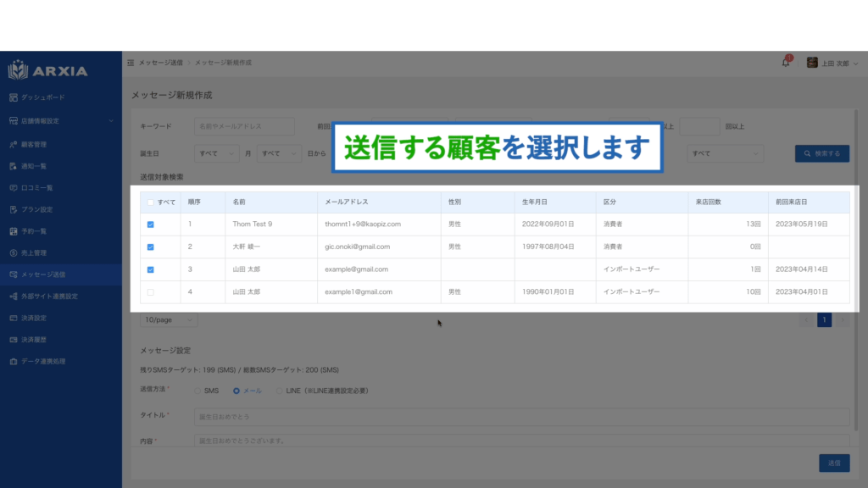Open the 誕生日 month dropdown

[219, 153]
